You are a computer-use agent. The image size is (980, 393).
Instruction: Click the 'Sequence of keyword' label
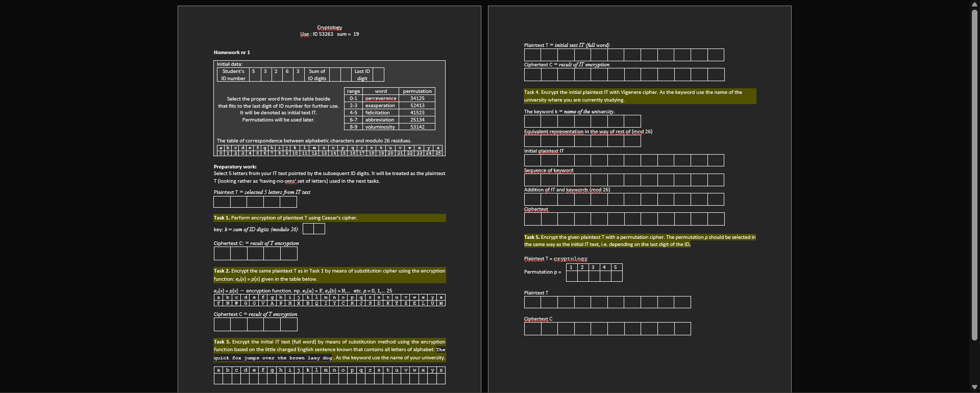pyautogui.click(x=549, y=170)
